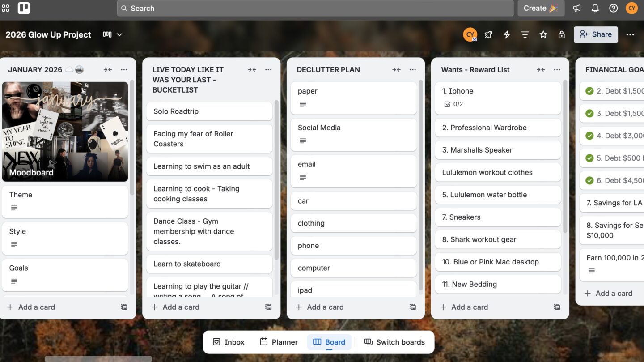Open the Trello app switcher grid
The image size is (644, 362).
click(6, 8)
